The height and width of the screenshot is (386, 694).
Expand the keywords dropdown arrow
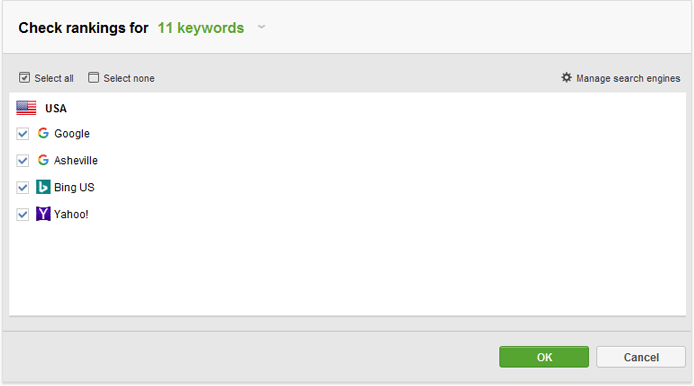pos(262,27)
